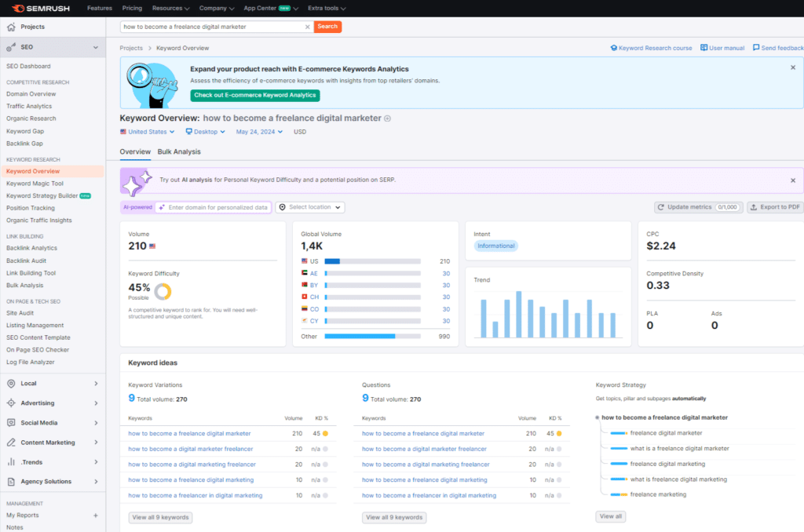Click the orange Search button

327,27
